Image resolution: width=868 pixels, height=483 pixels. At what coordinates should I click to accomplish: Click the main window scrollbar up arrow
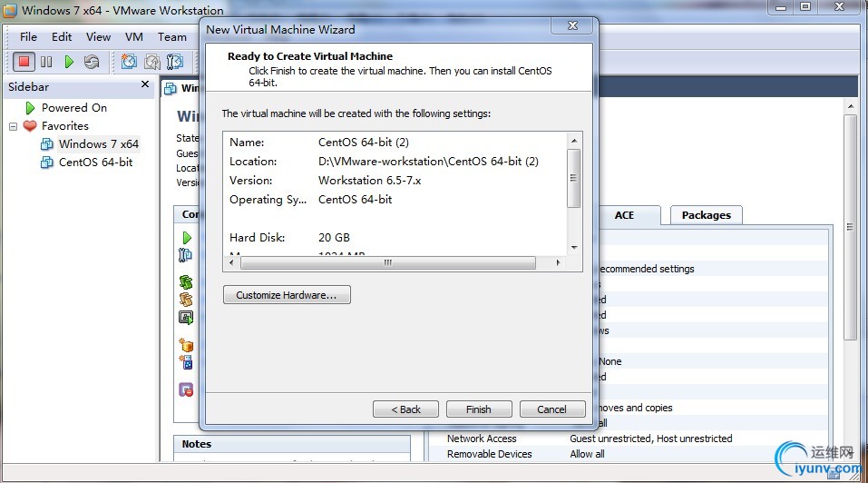(x=851, y=106)
